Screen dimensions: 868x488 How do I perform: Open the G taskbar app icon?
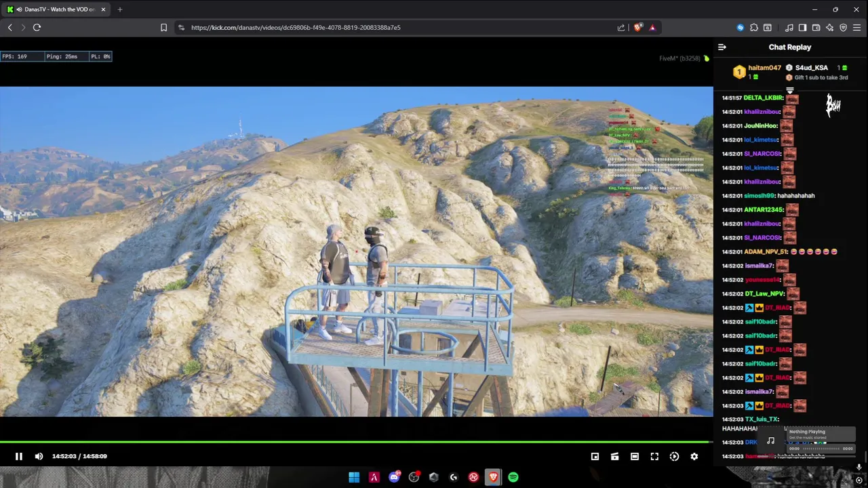pos(454,477)
